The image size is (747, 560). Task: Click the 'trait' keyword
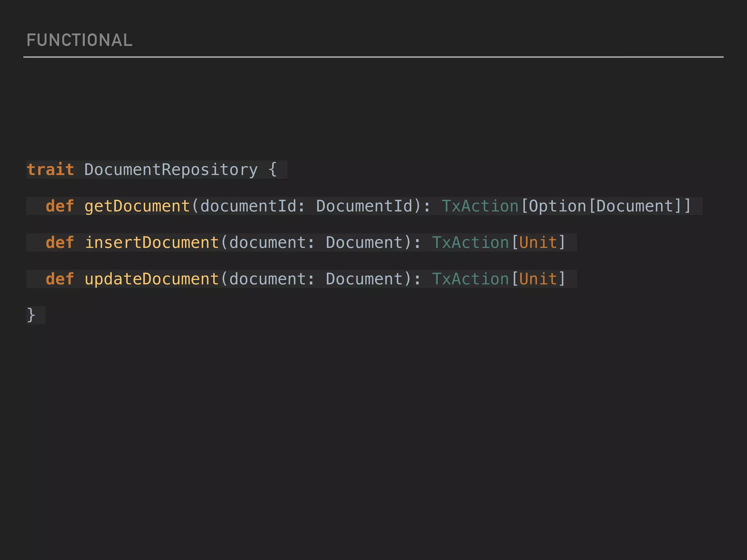(x=50, y=170)
